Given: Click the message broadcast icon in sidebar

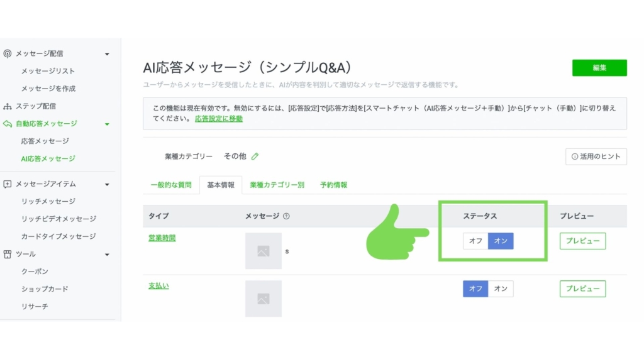Looking at the screenshot, I should click(8, 54).
